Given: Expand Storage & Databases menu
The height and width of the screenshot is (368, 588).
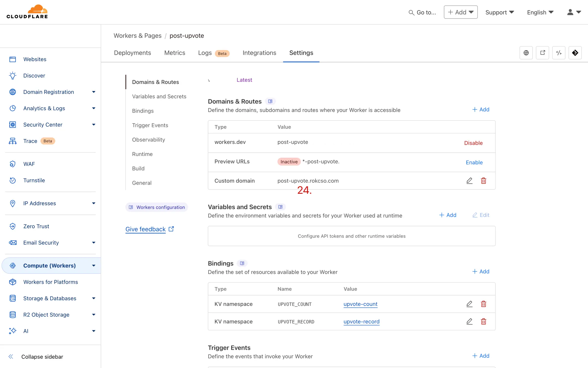Looking at the screenshot, I should (94, 298).
